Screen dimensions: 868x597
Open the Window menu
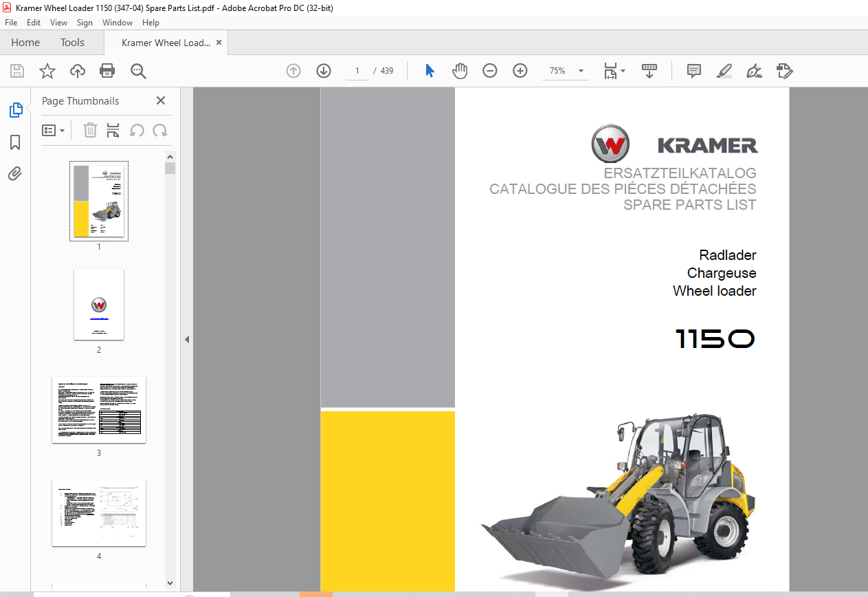pos(118,22)
